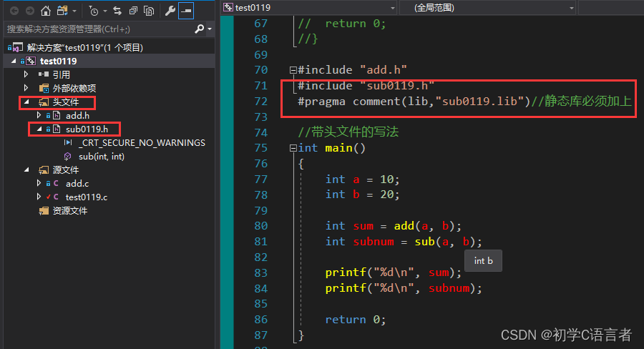Screen dimensions: 644x349
Task: Click the Show All Files icon
Action: (149, 11)
